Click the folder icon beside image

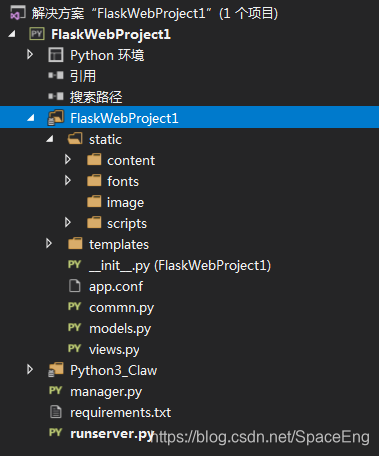[94, 201]
